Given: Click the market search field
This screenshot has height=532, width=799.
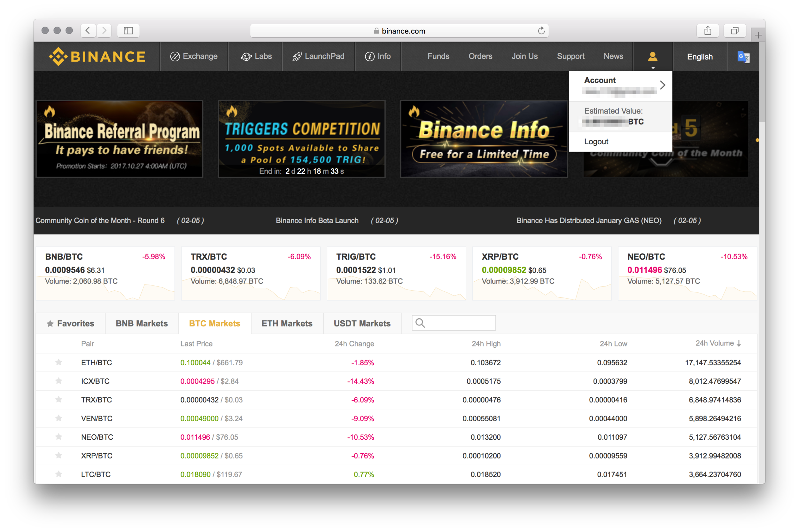Looking at the screenshot, I should click(x=454, y=323).
